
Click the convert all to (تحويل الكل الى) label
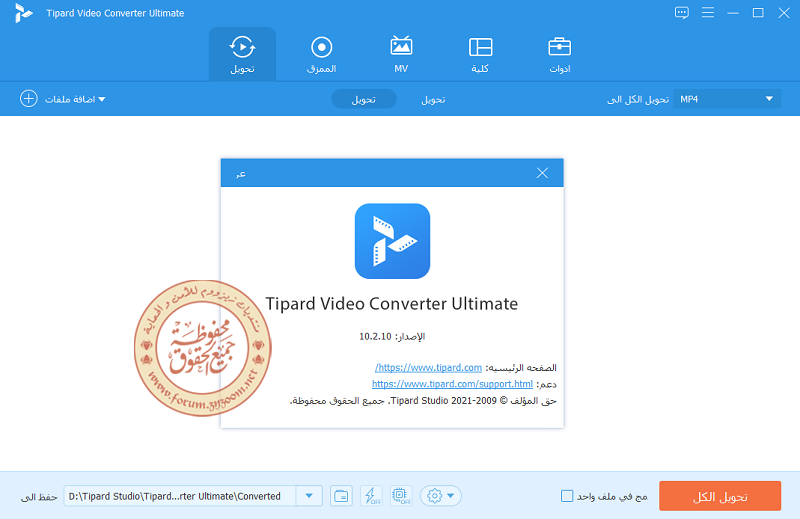pyautogui.click(x=638, y=100)
